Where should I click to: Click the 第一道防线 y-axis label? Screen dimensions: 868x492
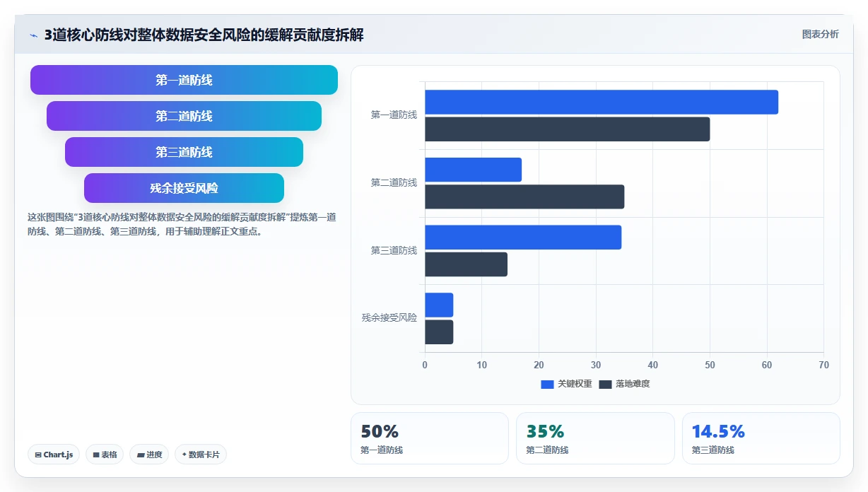(394, 115)
